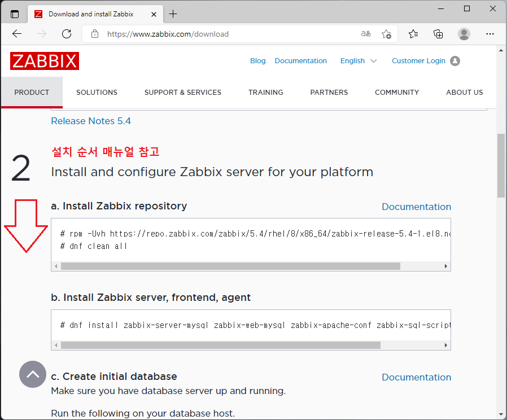Open the translate page icon
The image size is (507, 420).
pyautogui.click(x=366, y=34)
